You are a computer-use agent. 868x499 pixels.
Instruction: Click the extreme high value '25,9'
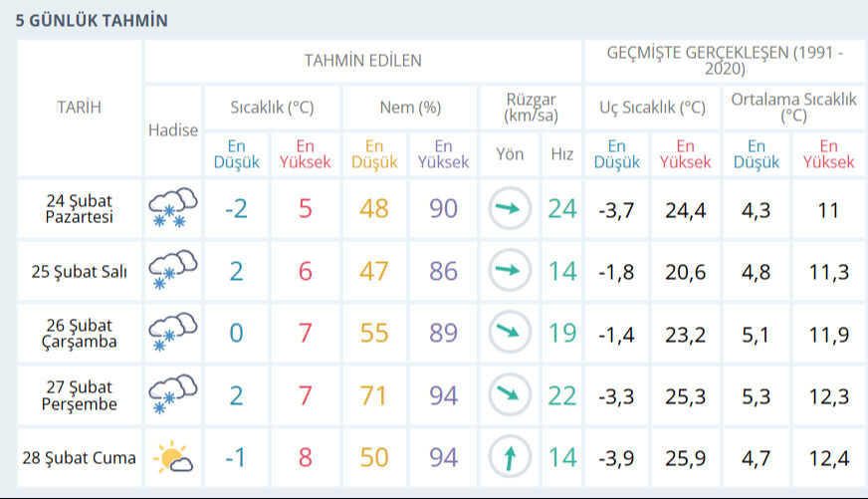click(x=685, y=458)
